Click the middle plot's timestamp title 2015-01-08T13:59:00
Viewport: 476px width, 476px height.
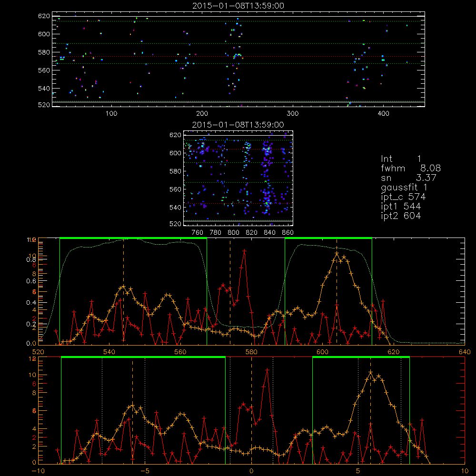[238, 125]
